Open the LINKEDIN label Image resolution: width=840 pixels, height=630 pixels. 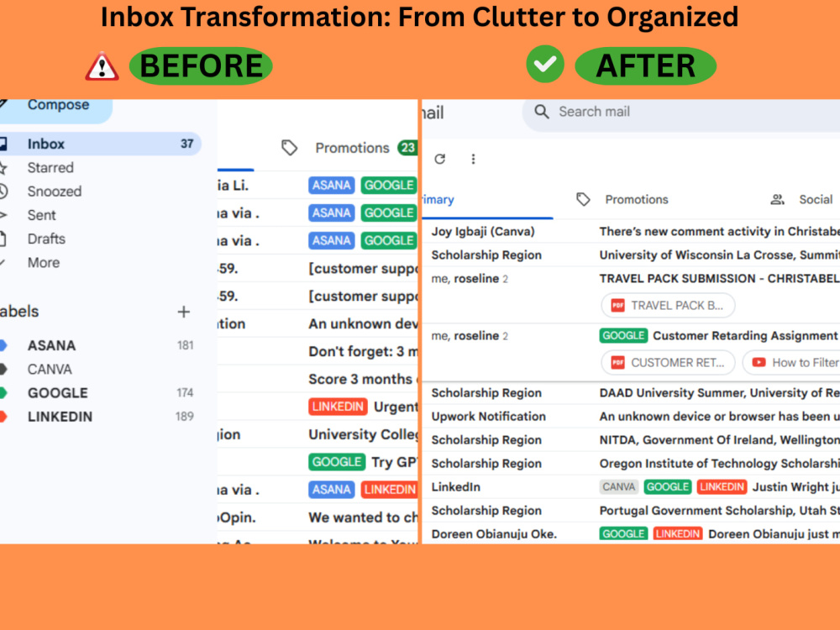pos(60,417)
